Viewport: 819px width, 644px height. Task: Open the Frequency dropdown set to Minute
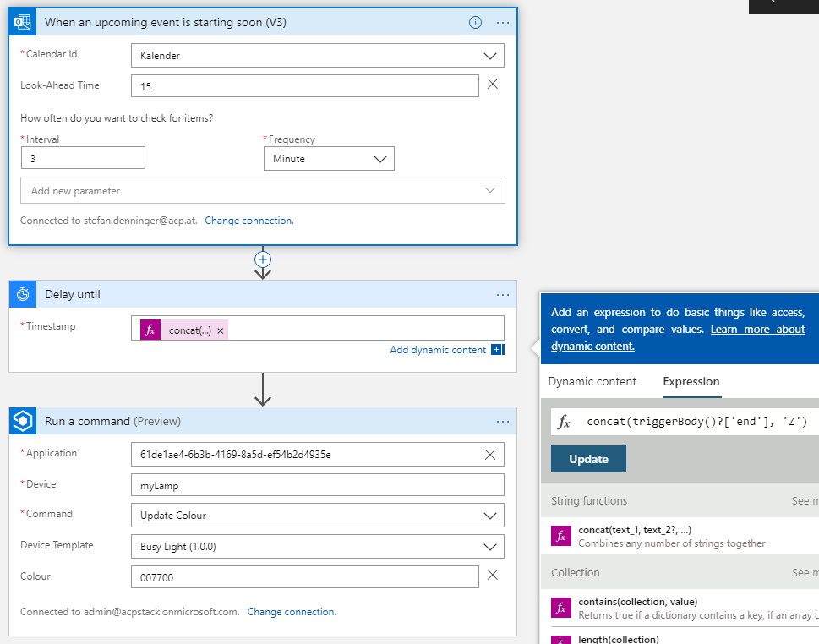coord(329,159)
